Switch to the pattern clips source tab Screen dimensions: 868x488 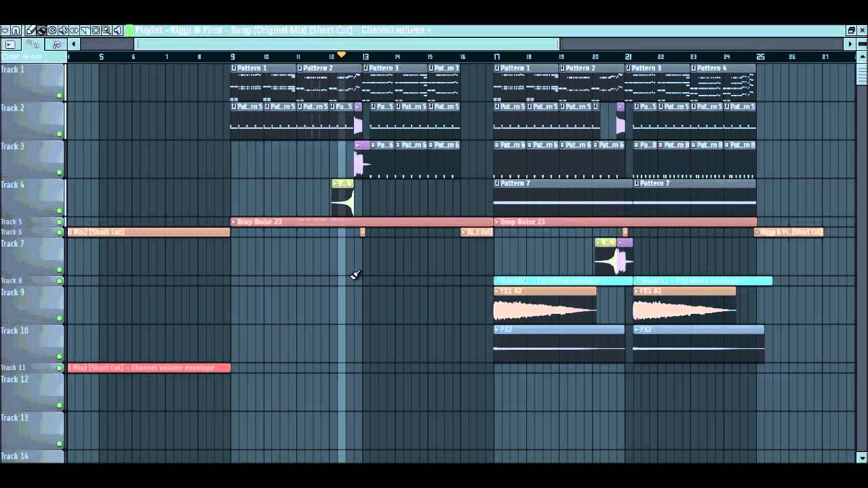click(56, 44)
